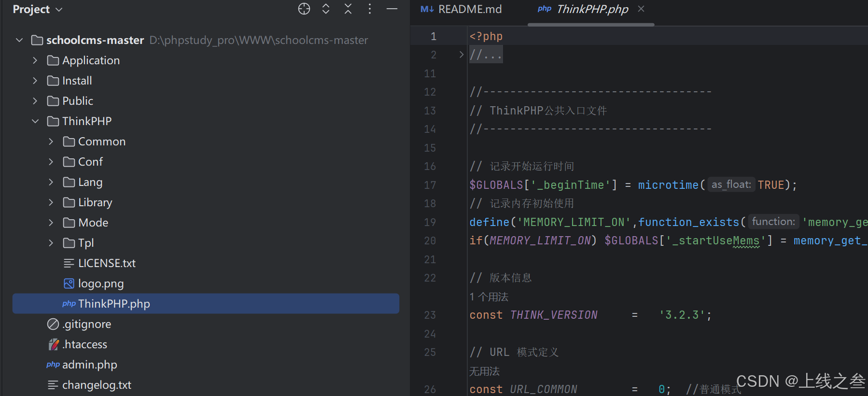This screenshot has width=868, height=396.
Task: Close the ThinkPHP.php editor tab
Action: [641, 9]
